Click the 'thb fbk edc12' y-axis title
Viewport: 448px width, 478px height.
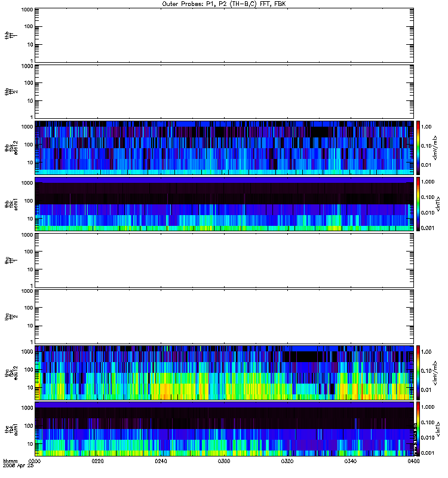pos(11,148)
